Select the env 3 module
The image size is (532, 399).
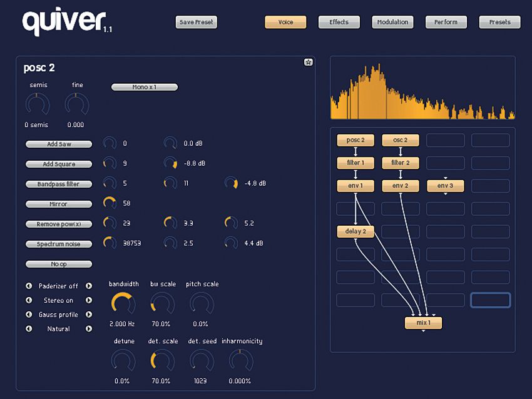[x=445, y=186]
